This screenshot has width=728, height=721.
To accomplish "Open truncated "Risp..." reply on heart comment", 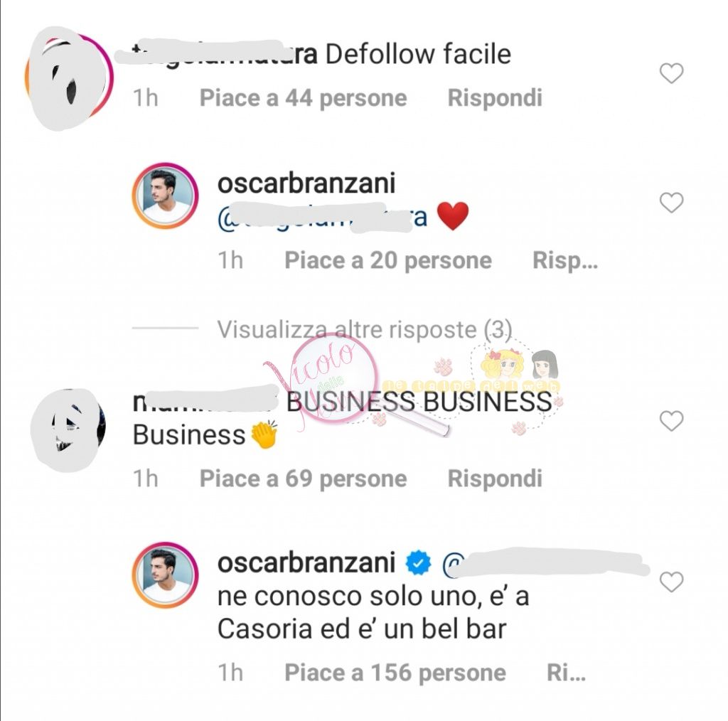I will point(565,260).
